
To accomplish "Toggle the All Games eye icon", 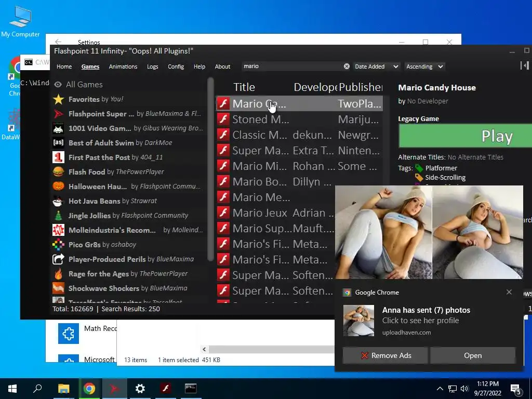I will pyautogui.click(x=58, y=85).
